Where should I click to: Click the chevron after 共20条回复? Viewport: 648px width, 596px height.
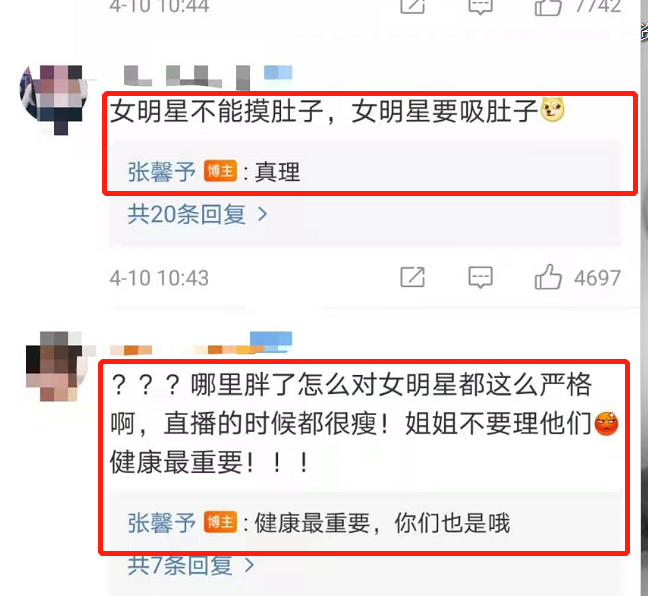pos(262,214)
